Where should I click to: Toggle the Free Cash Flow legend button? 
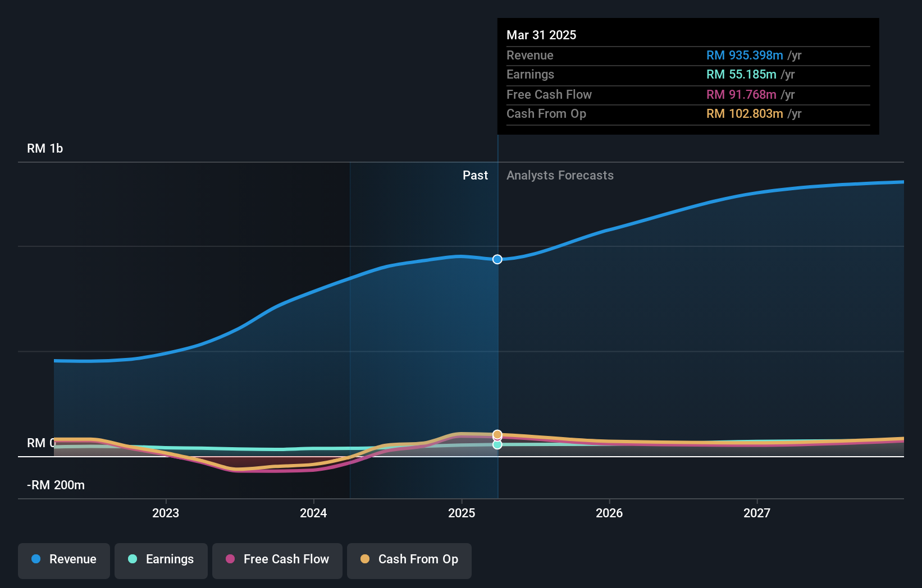[x=277, y=561]
